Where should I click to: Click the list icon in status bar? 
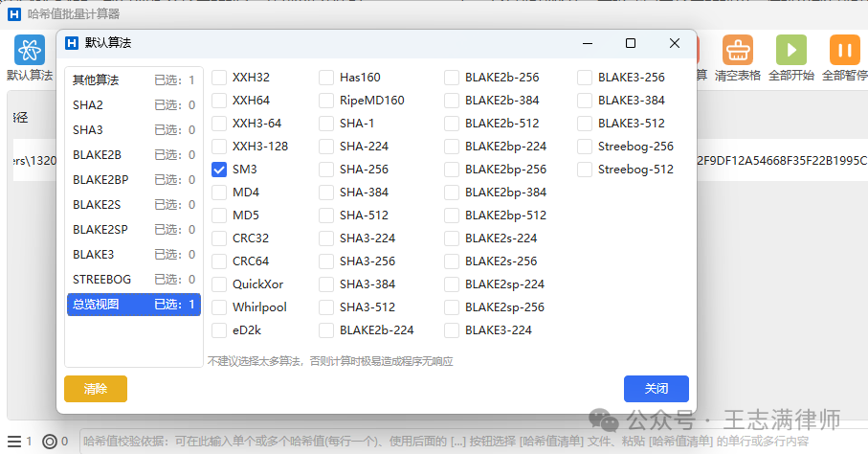tap(14, 442)
